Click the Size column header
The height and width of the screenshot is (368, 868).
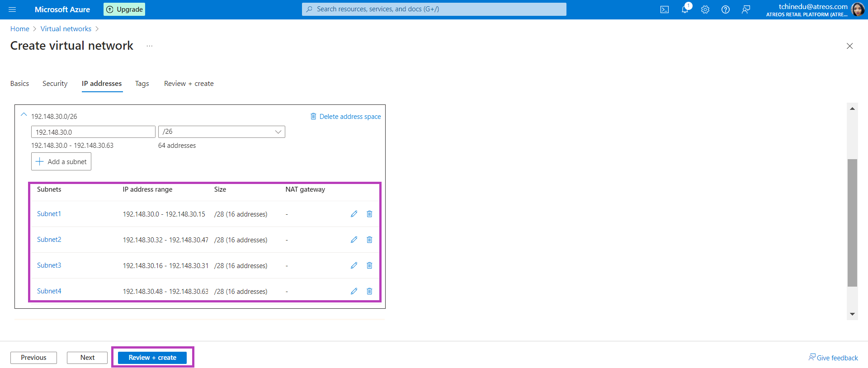click(x=220, y=189)
